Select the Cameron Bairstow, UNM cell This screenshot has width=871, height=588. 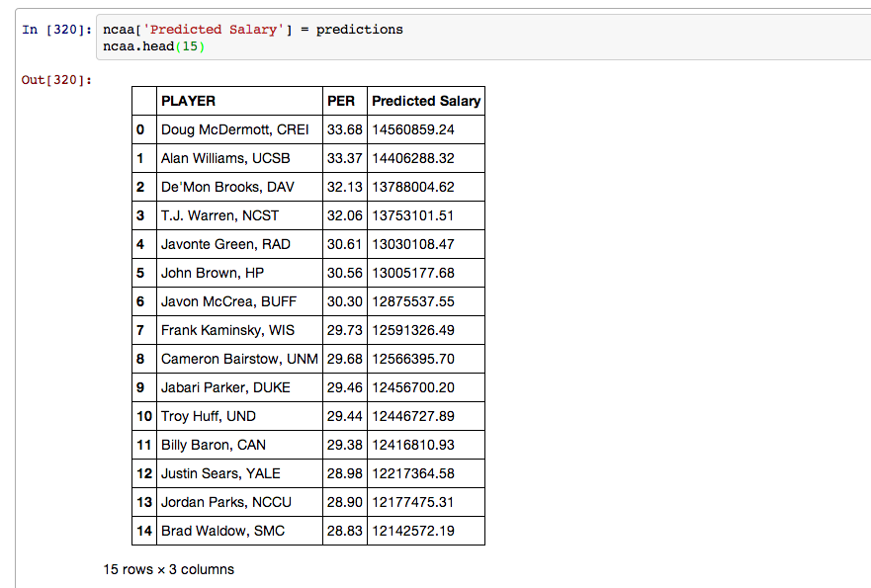239,360
